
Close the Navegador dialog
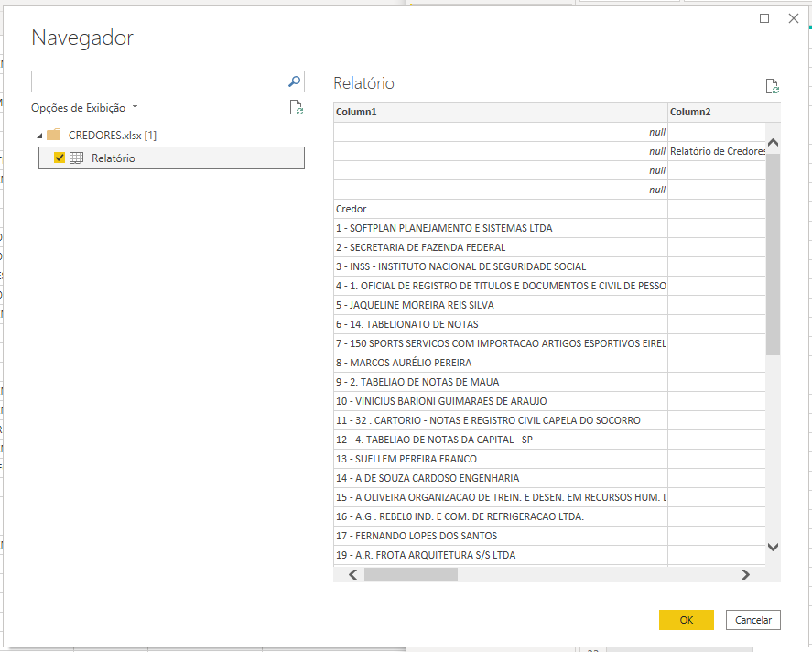click(794, 18)
